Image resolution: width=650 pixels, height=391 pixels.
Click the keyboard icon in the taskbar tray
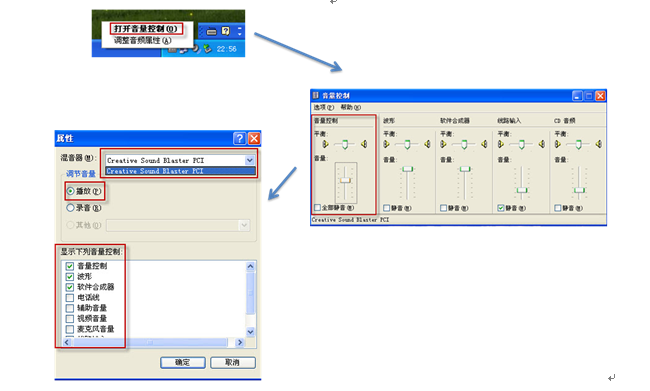211,32
